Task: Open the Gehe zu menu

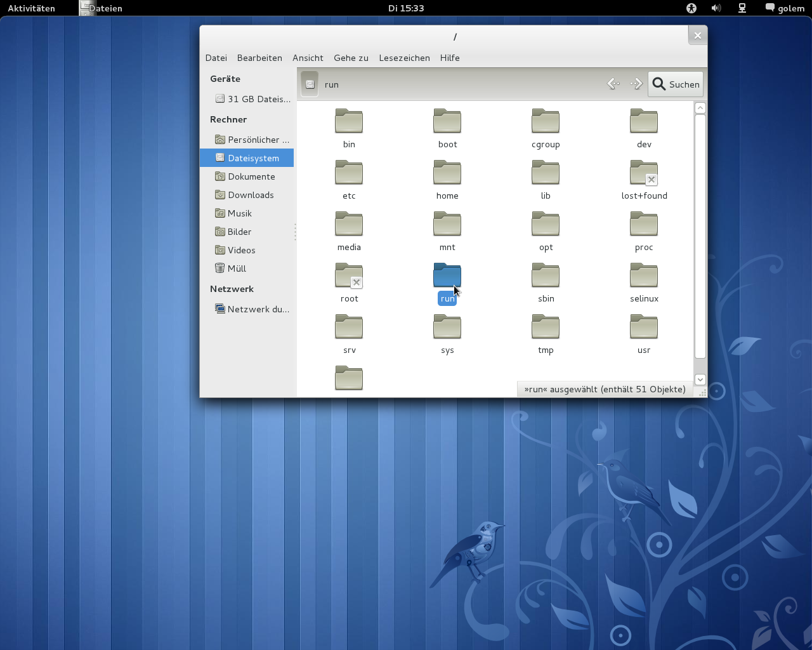Action: pos(351,58)
